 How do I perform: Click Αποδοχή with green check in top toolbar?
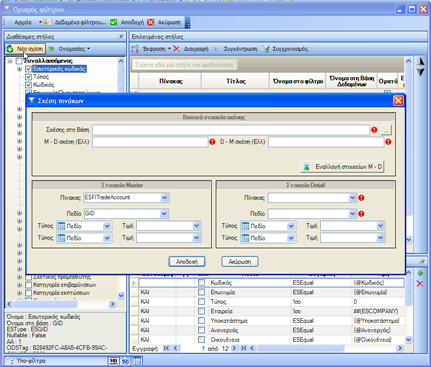click(127, 22)
